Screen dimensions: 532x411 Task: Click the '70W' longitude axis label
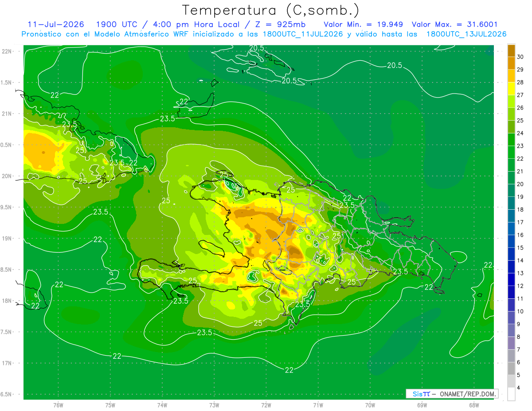pos(370,405)
